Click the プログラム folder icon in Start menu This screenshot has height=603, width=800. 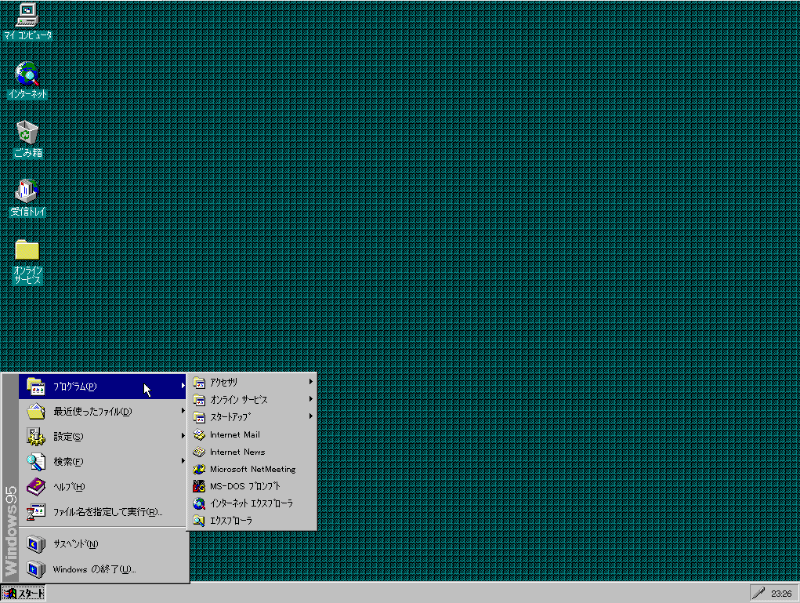click(x=36, y=387)
